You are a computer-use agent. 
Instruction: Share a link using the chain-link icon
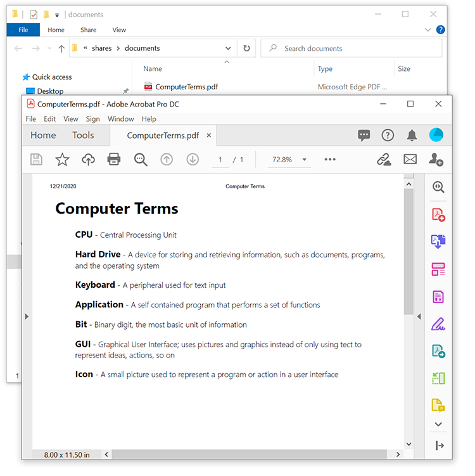click(384, 159)
